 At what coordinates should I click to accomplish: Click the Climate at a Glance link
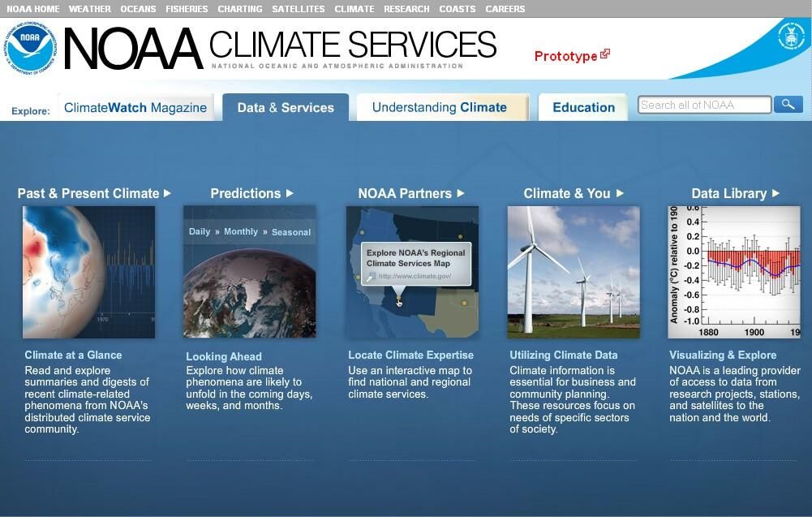tap(73, 355)
